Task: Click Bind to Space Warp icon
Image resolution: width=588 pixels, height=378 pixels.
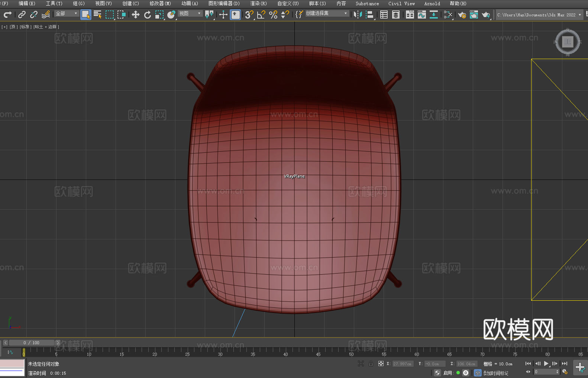Action: tap(46, 14)
